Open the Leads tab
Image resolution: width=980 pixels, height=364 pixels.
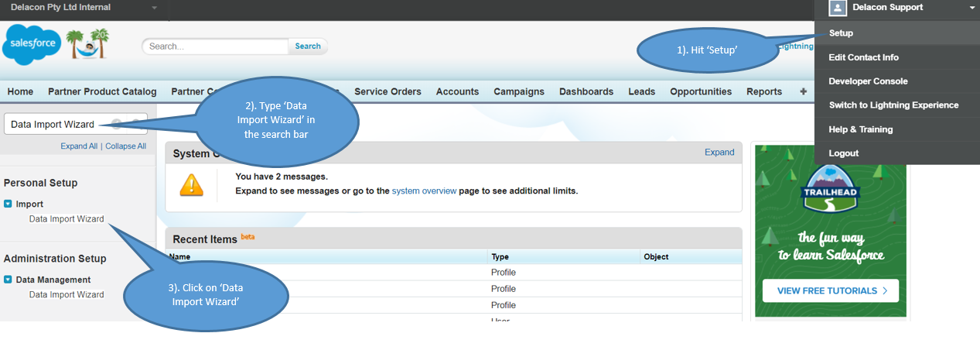pyautogui.click(x=642, y=91)
